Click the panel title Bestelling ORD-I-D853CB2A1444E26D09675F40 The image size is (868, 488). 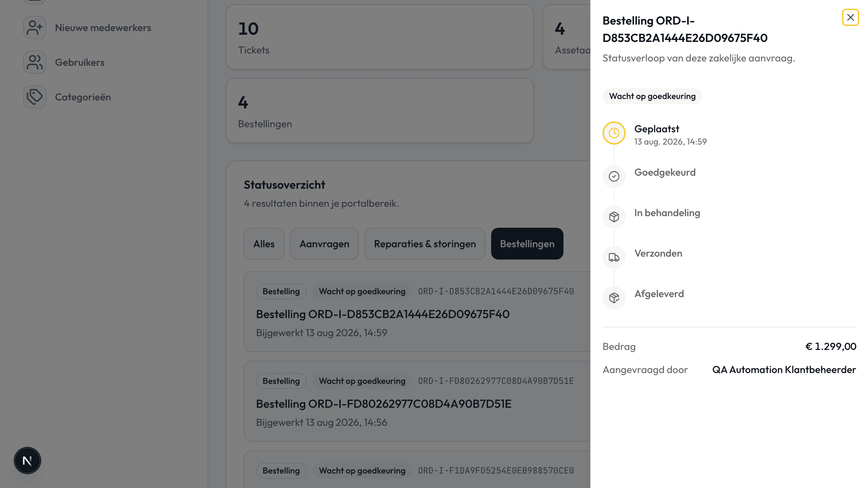point(685,29)
